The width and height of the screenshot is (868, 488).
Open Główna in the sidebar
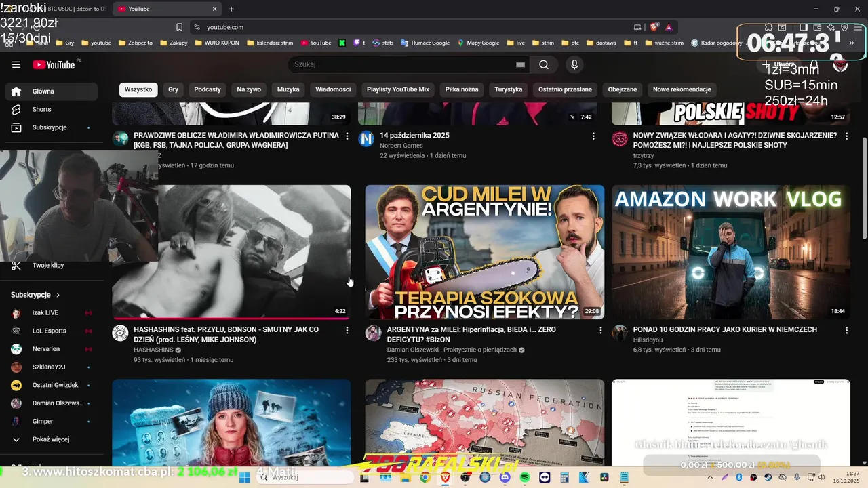pos(52,91)
